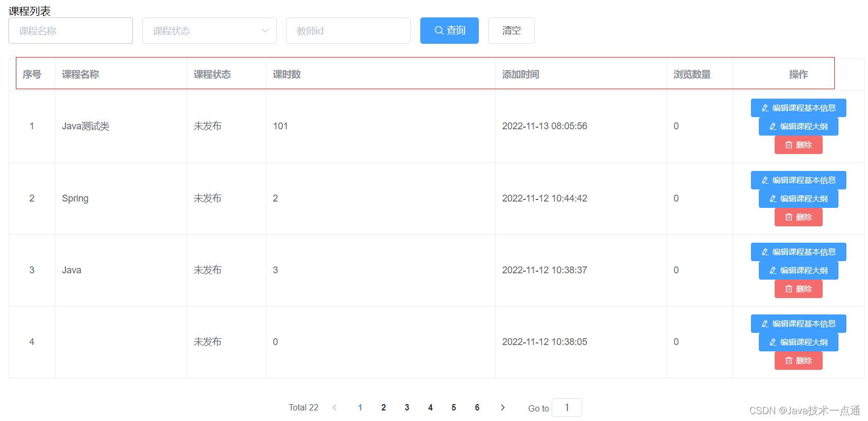Open the 课程状态 dropdown
868x421 pixels.
(209, 31)
